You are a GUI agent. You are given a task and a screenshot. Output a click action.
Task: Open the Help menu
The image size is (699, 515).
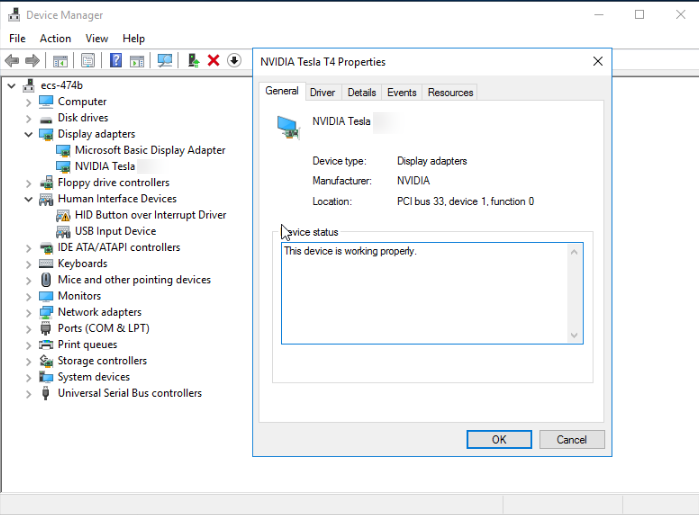pyautogui.click(x=134, y=39)
